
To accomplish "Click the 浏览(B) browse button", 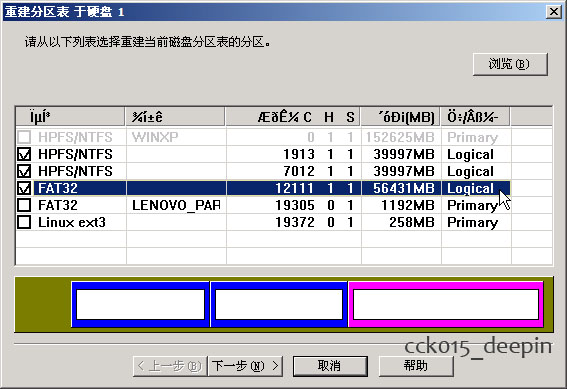I will point(510,64).
